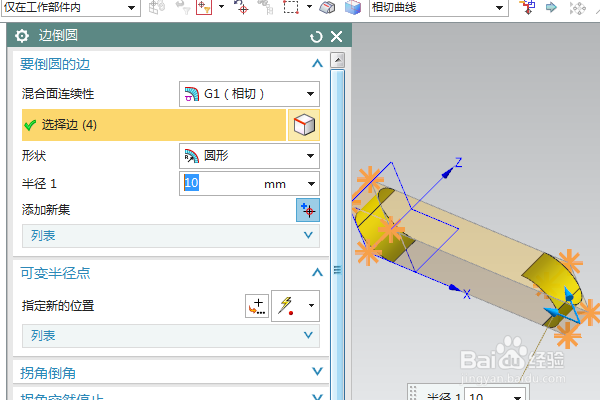600x400 pixels.
Task: Click the red-blue connector icon right of 相切曲线
Action: (x=527, y=7)
